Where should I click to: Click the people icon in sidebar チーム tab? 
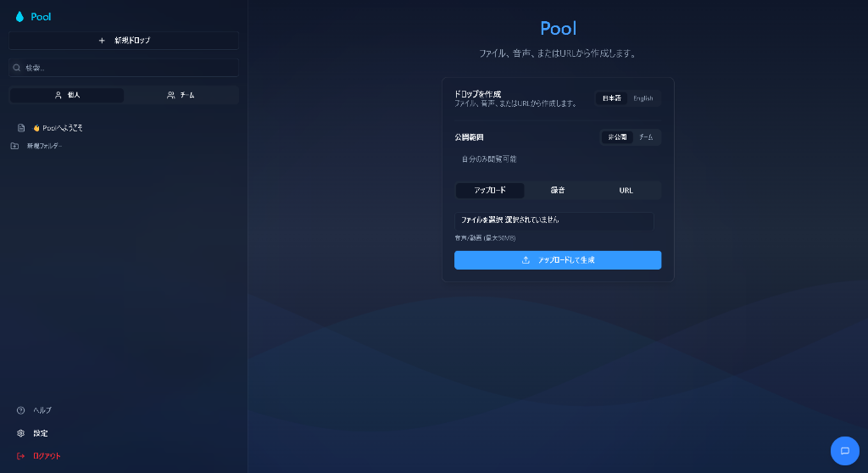[x=171, y=95]
